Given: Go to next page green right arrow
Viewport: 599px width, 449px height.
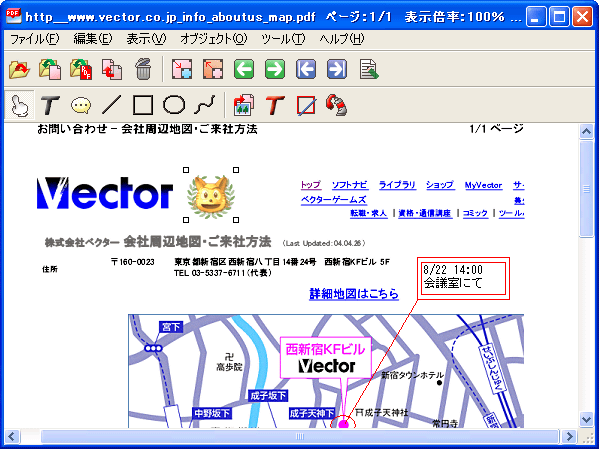Looking at the screenshot, I should coord(275,69).
